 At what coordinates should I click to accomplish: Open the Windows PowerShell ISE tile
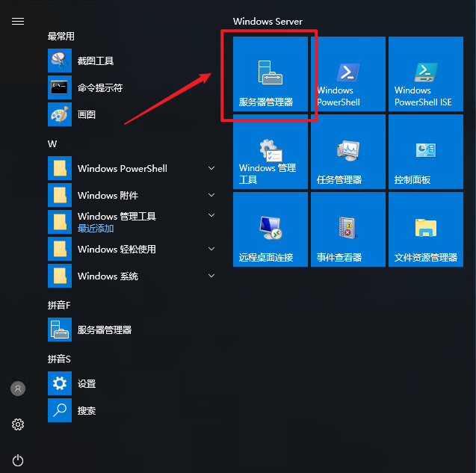pyautogui.click(x=426, y=74)
